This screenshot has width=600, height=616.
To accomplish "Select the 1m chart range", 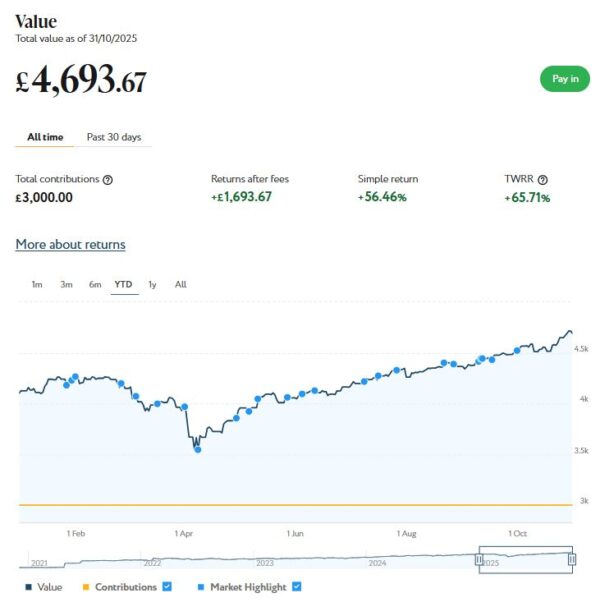I will pos(37,284).
